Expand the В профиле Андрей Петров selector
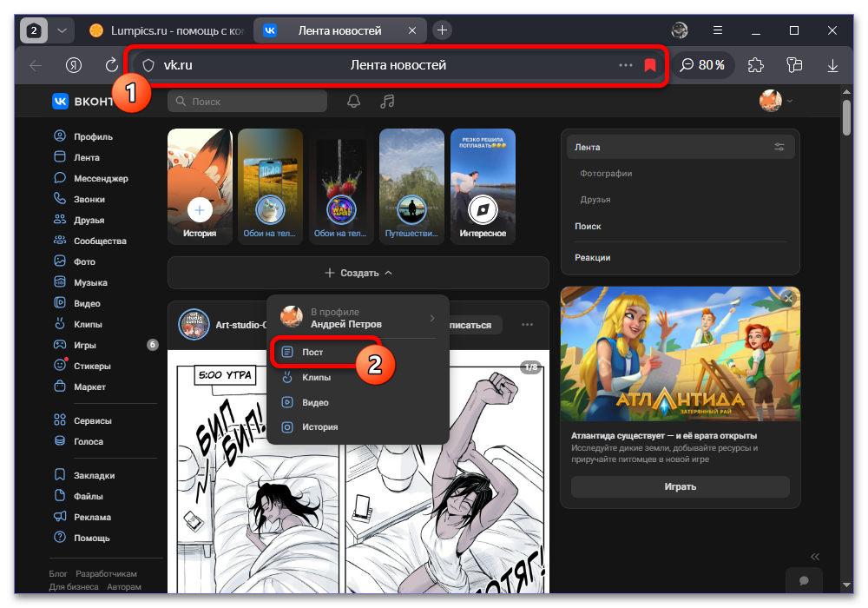 click(x=358, y=318)
